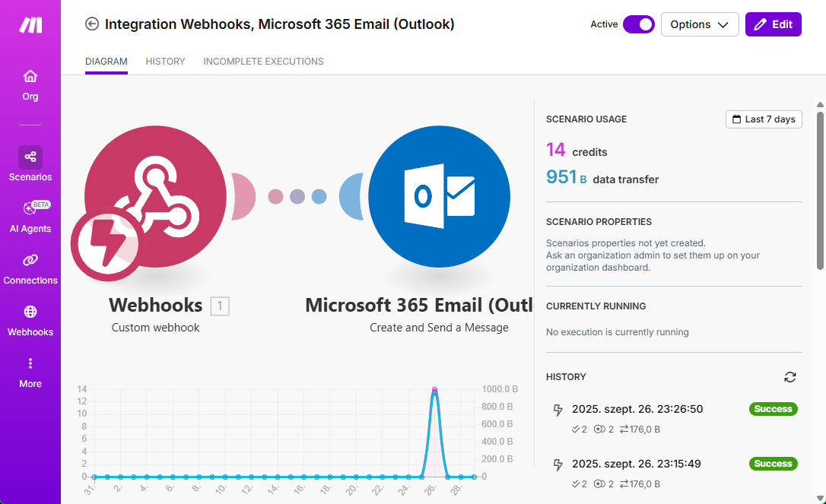Open Webhooks in sidebar
This screenshot has width=826, height=504.
30,321
